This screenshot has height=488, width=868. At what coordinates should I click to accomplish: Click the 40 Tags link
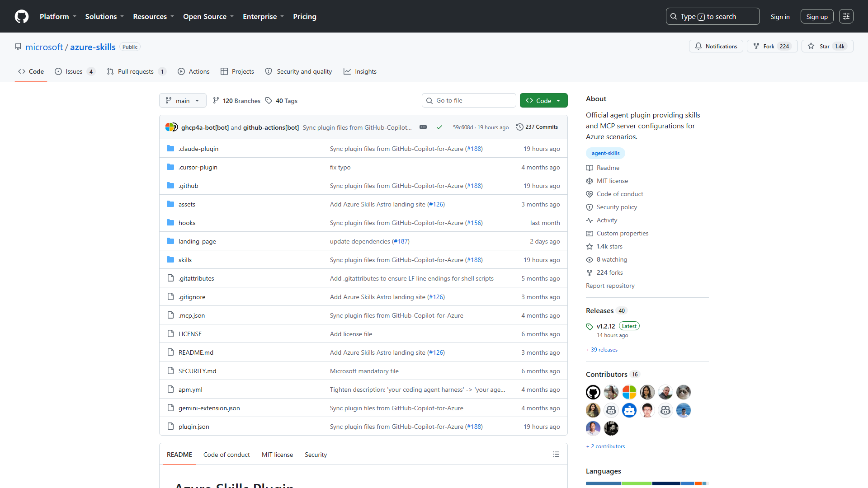(x=281, y=100)
